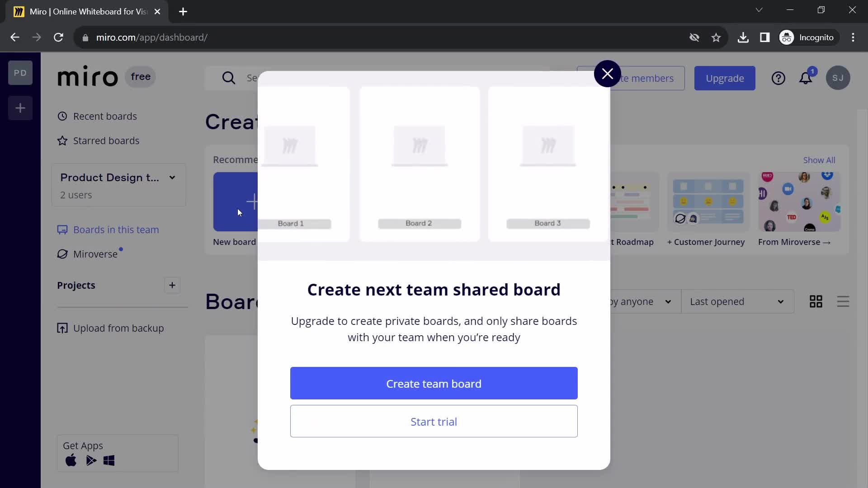Click the Start trial button
The width and height of the screenshot is (868, 488).
[434, 421]
